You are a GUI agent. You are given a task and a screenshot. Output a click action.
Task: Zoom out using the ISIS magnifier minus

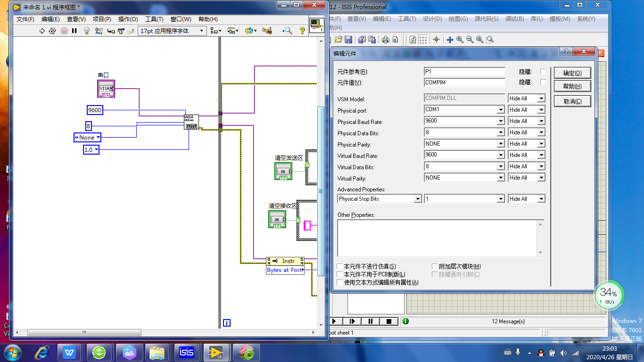click(470, 40)
